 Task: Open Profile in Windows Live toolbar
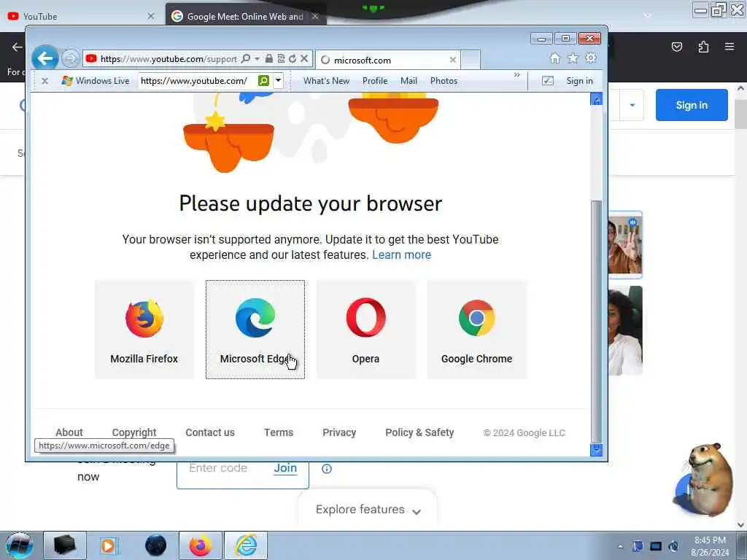(x=375, y=81)
